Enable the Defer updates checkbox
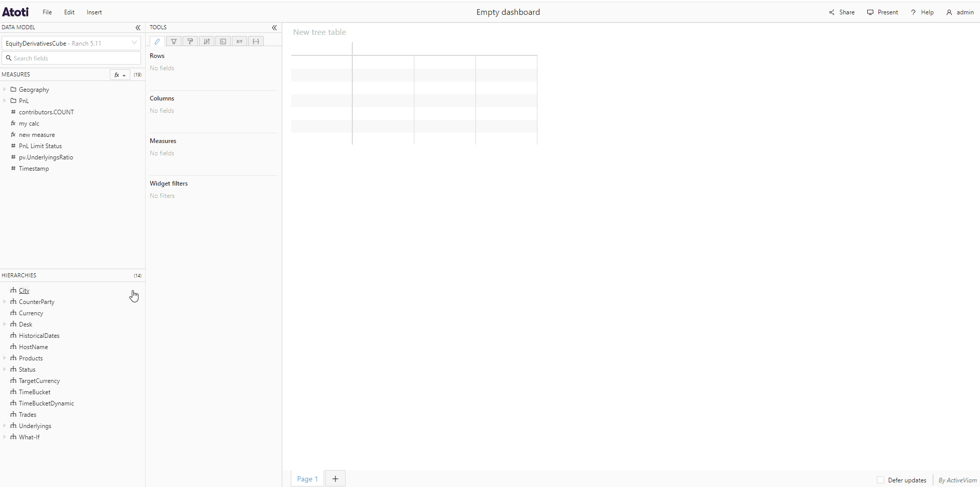Image resolution: width=980 pixels, height=487 pixels. click(881, 480)
